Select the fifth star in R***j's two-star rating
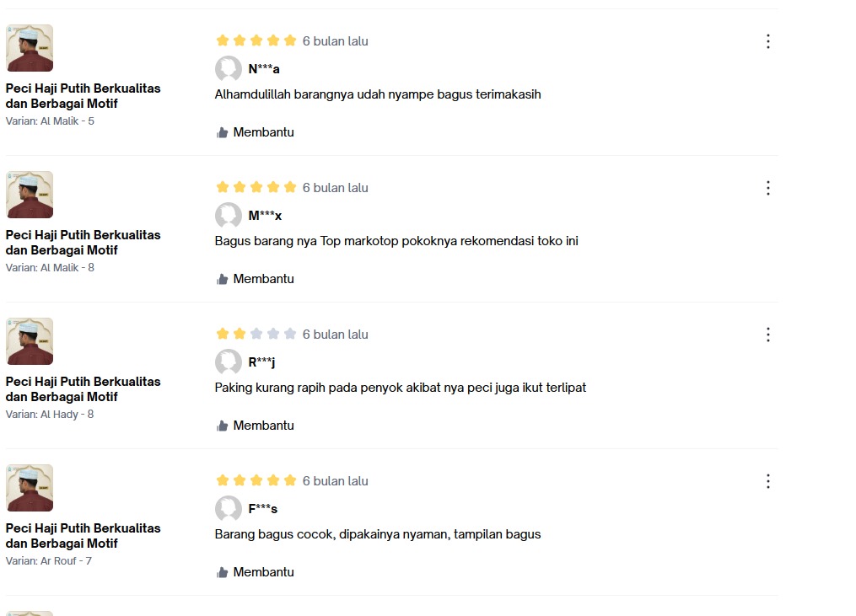Viewport: 856px width, 616px height. [288, 334]
